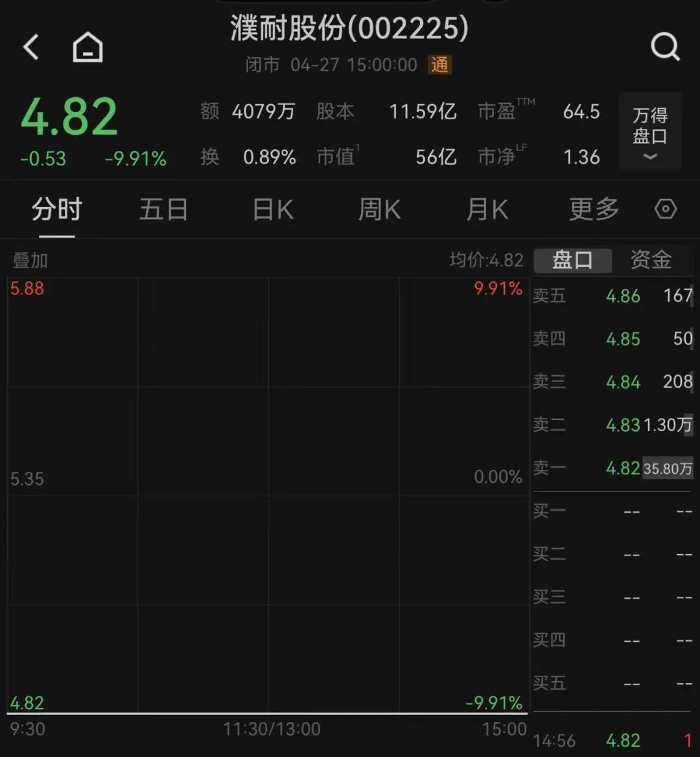Tap the 通 Stock Connect badge icon
The height and width of the screenshot is (757, 700).
[439, 65]
